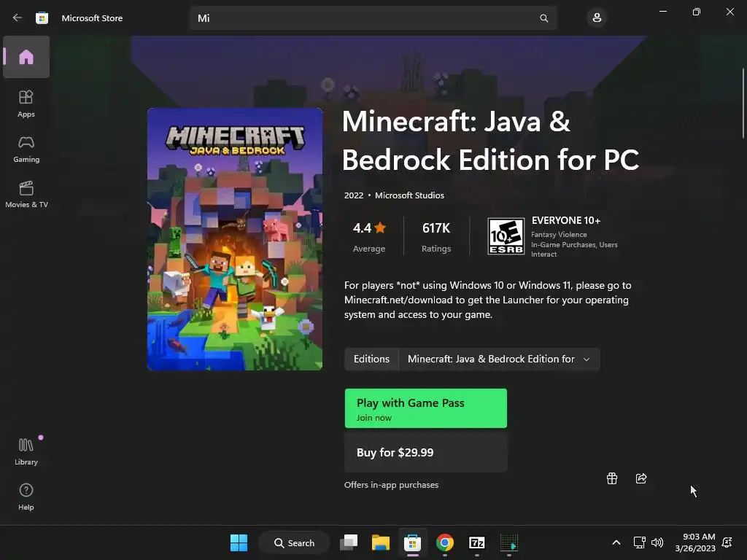Go back using the back arrow

pos(18,17)
